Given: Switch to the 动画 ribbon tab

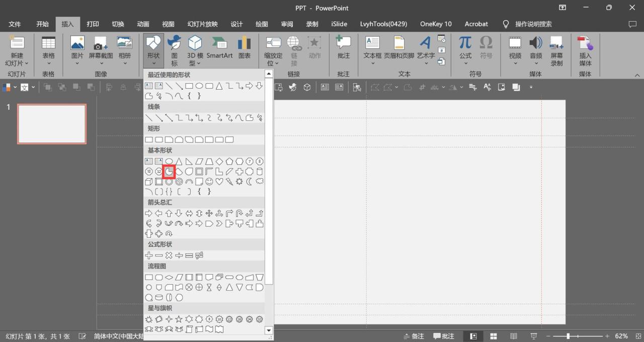Looking at the screenshot, I should pyautogui.click(x=143, y=24).
